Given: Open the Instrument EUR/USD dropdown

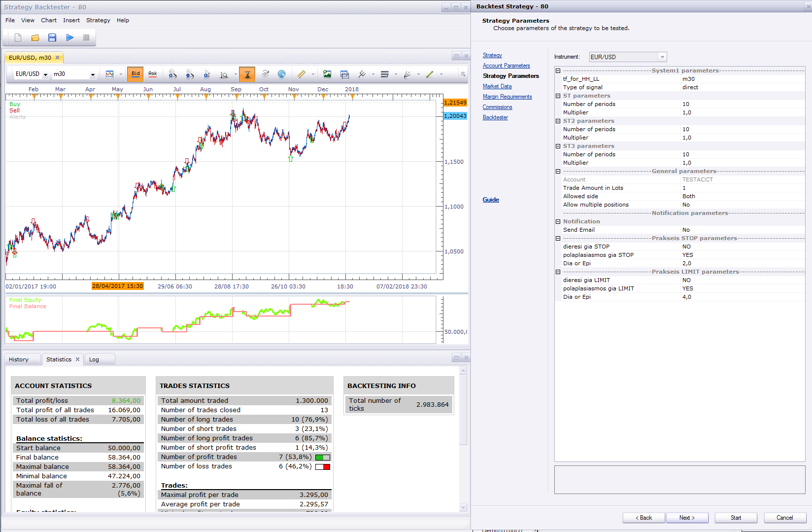Looking at the screenshot, I should pos(628,57).
